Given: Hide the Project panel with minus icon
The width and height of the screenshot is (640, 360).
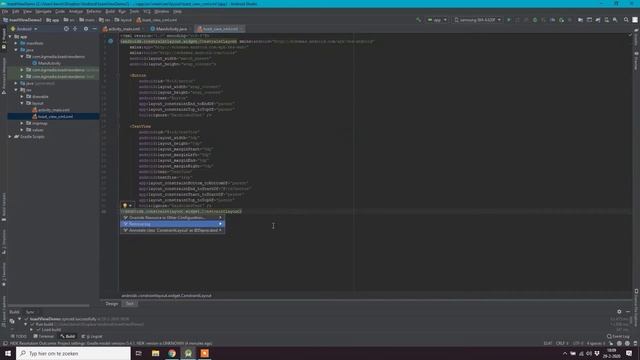Looking at the screenshot, I should [94, 29].
